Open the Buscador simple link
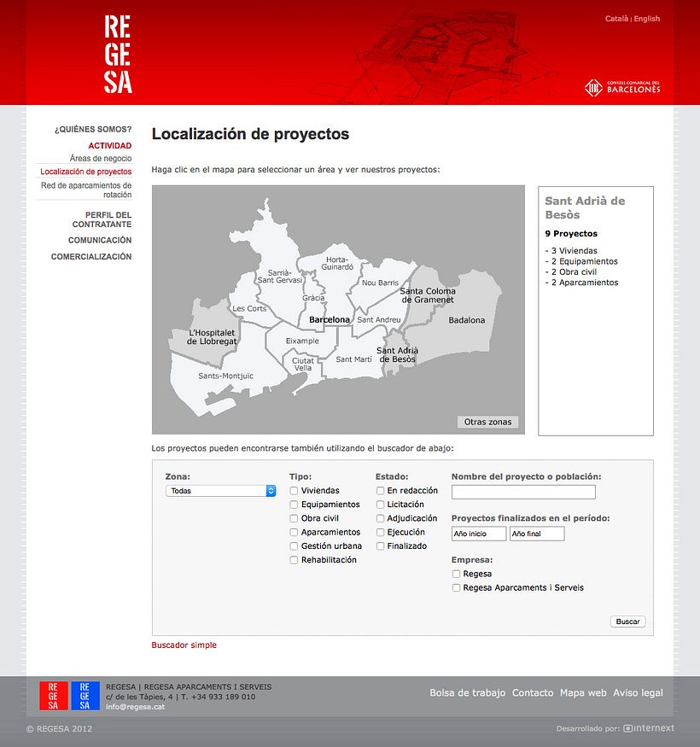Image resolution: width=700 pixels, height=747 pixels. coord(184,645)
